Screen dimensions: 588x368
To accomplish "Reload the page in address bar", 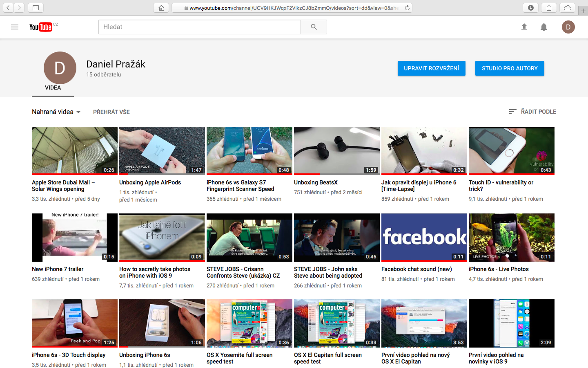I will pos(407,8).
